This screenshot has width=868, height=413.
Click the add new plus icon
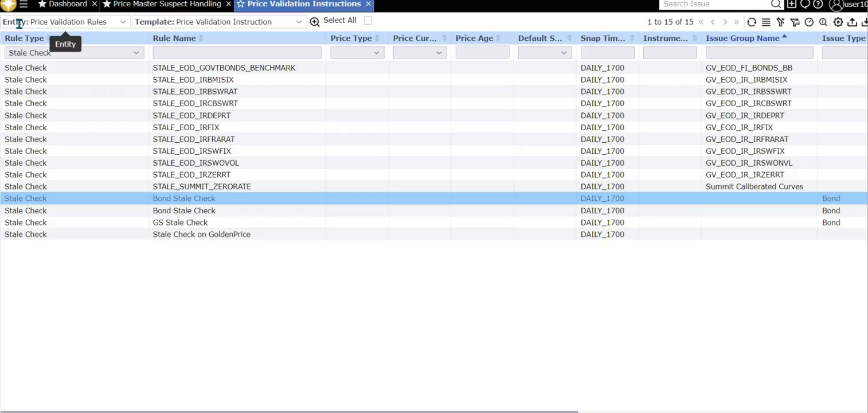[x=792, y=4]
